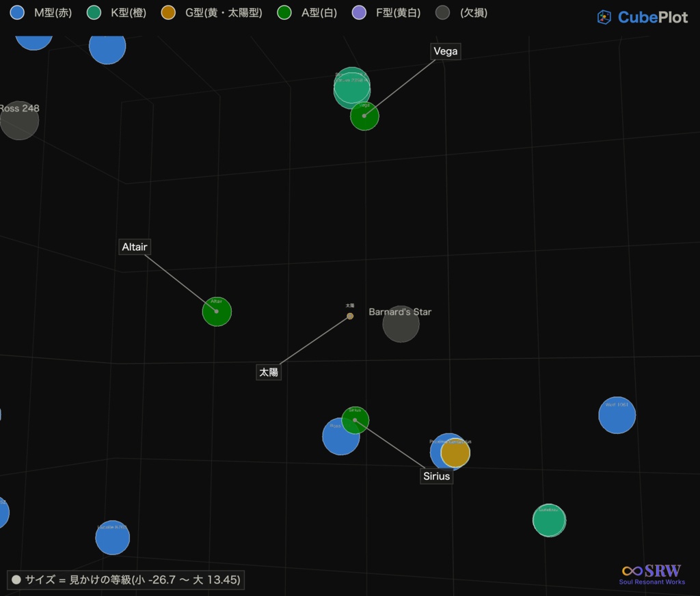This screenshot has height=596, width=700.
Task: Click the Vega annotation label
Action: [x=446, y=51]
